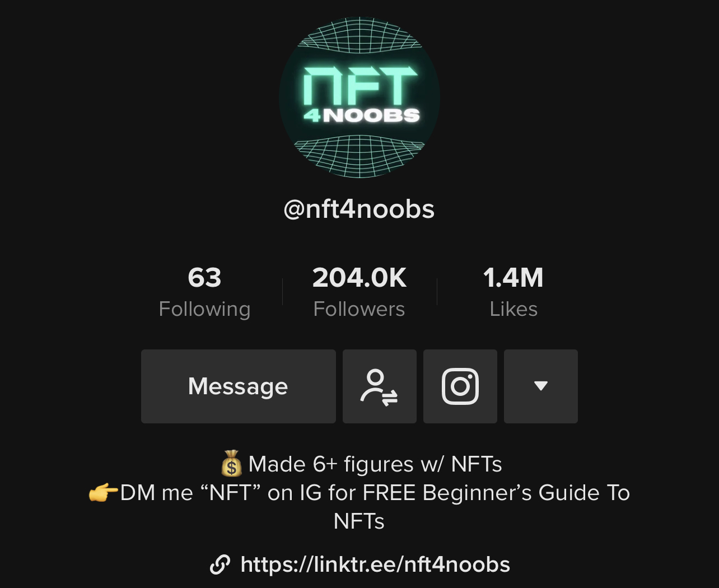This screenshot has height=588, width=719.
Task: Click the pointing hand emoji in bio
Action: 103,493
